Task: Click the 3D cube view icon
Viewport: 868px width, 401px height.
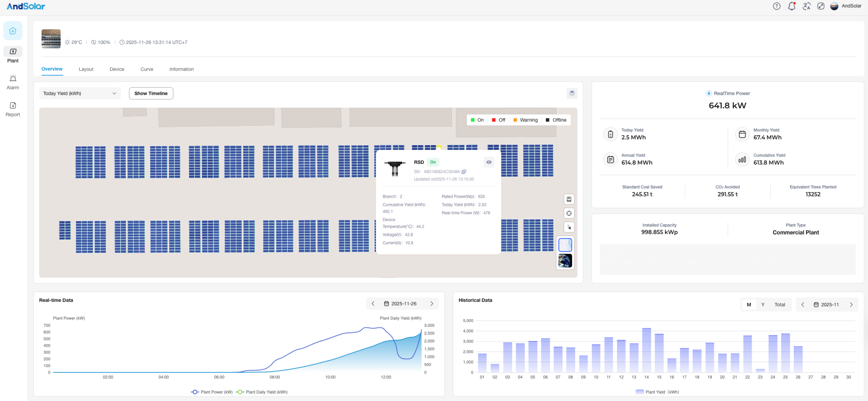Action: [572, 93]
